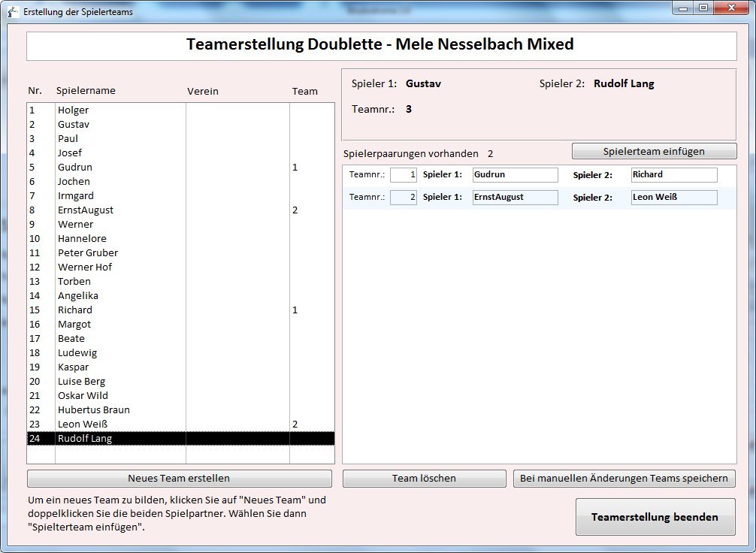Finish with 'Teamerstellung beenden' button
This screenshot has width=756, height=553.
pyautogui.click(x=655, y=517)
